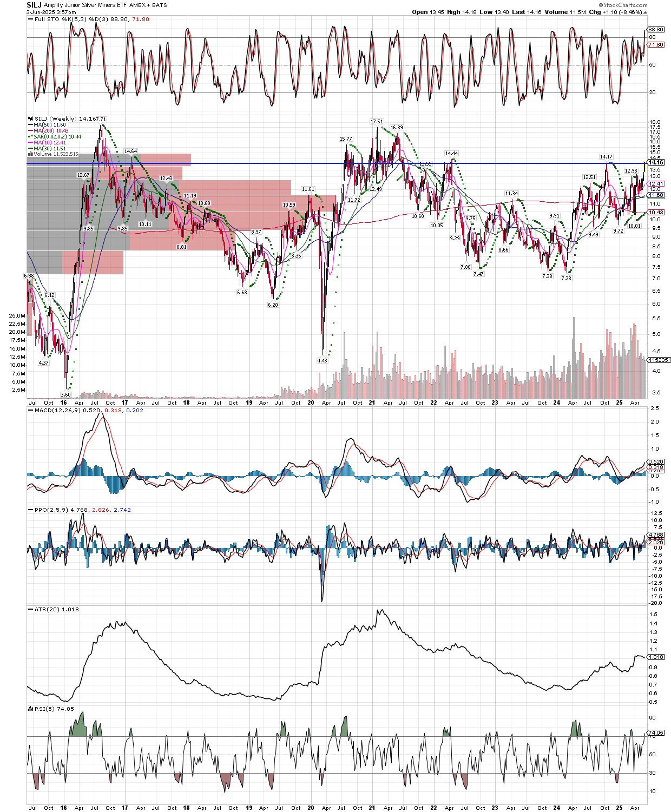
Task: Click the 7.28 low price label
Action: click(566, 279)
